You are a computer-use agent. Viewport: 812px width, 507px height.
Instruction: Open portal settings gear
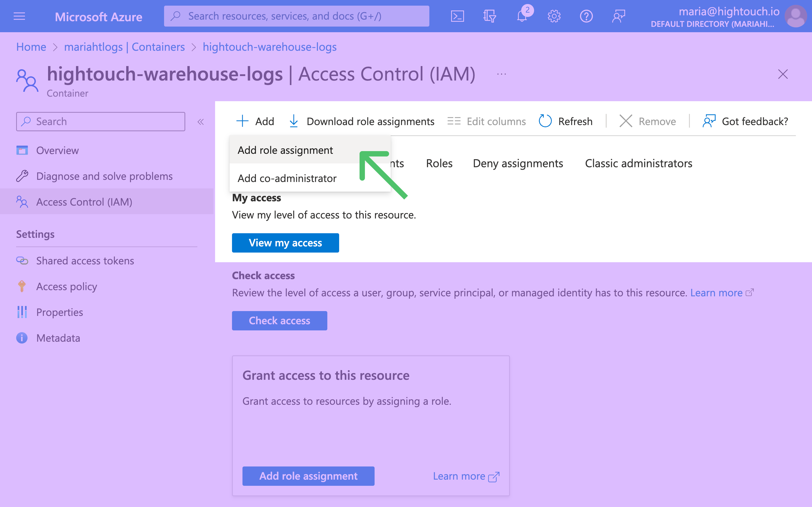[x=554, y=16]
